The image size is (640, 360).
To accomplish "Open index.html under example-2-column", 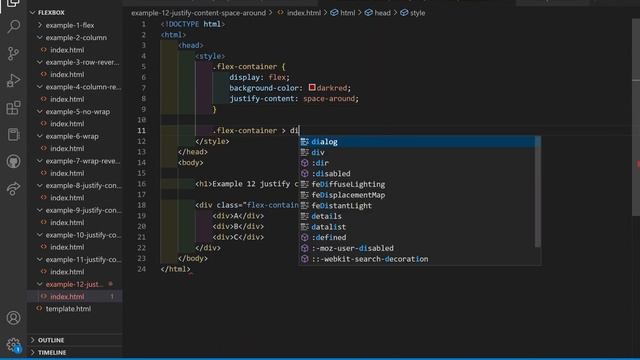I will click(67, 50).
